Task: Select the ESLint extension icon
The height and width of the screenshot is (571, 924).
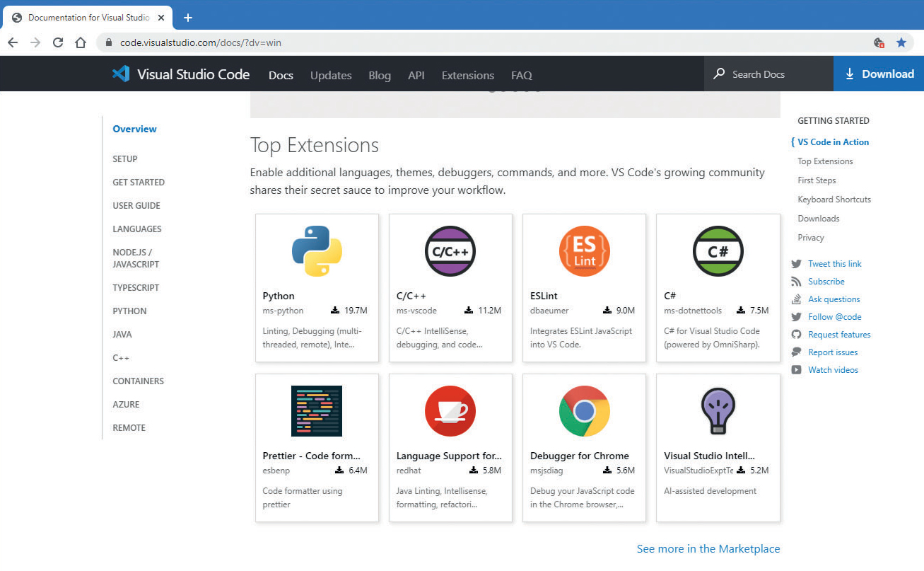Action: click(584, 251)
